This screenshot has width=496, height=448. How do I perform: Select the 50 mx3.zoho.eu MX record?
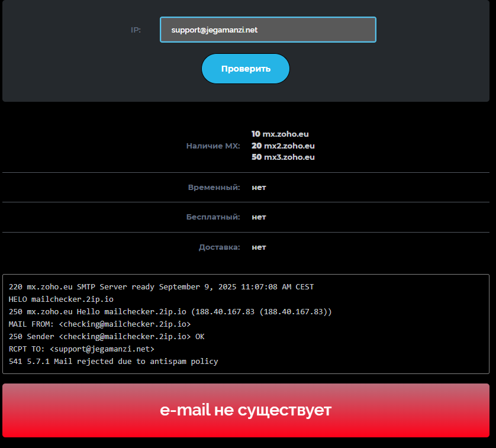[x=283, y=157]
